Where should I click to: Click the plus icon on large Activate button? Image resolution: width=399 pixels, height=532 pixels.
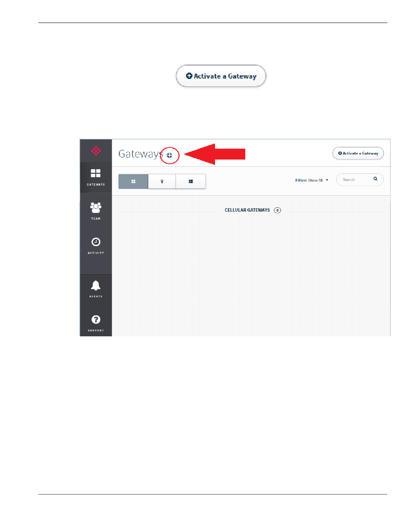click(189, 76)
